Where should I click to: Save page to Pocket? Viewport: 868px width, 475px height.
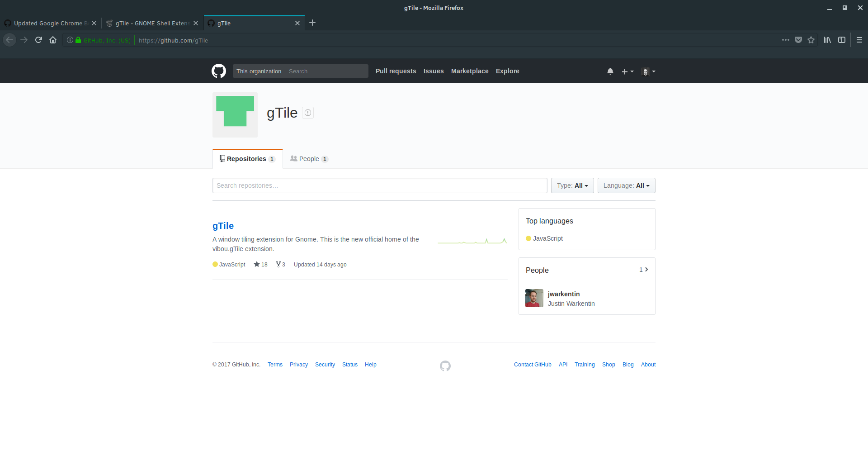click(x=798, y=40)
